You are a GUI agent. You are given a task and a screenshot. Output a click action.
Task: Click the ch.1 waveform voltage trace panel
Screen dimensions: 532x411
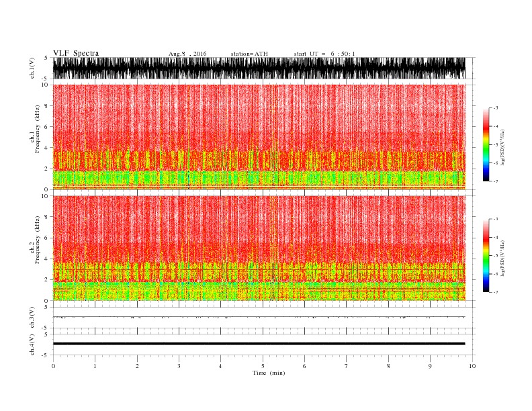coord(259,68)
